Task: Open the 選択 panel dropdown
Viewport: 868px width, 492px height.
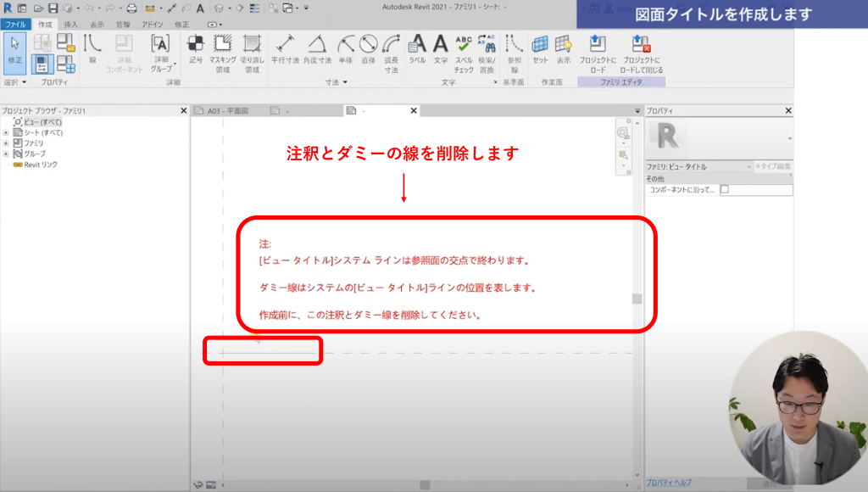Action: (x=15, y=82)
